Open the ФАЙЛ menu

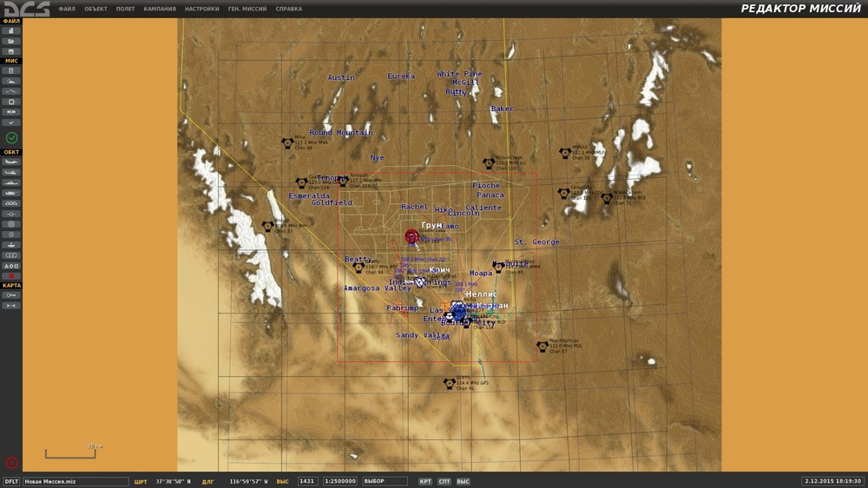coord(67,9)
